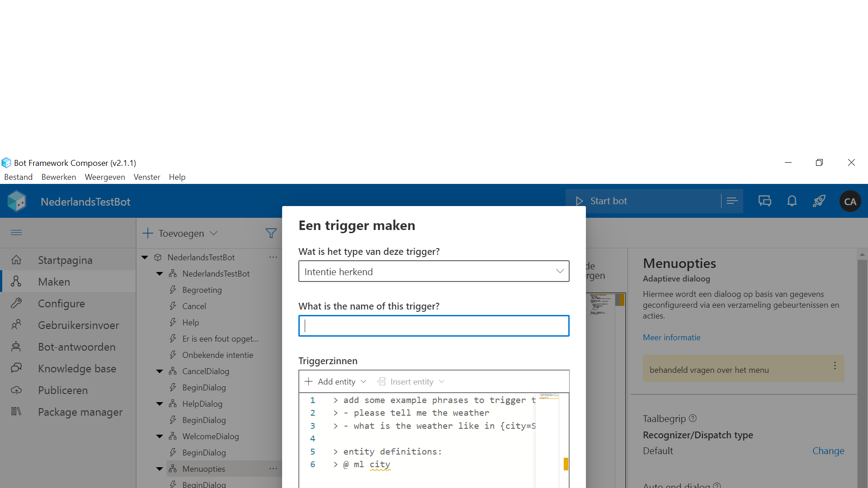The height and width of the screenshot is (488, 868).
Task: Open the CA user avatar
Action: (850, 202)
